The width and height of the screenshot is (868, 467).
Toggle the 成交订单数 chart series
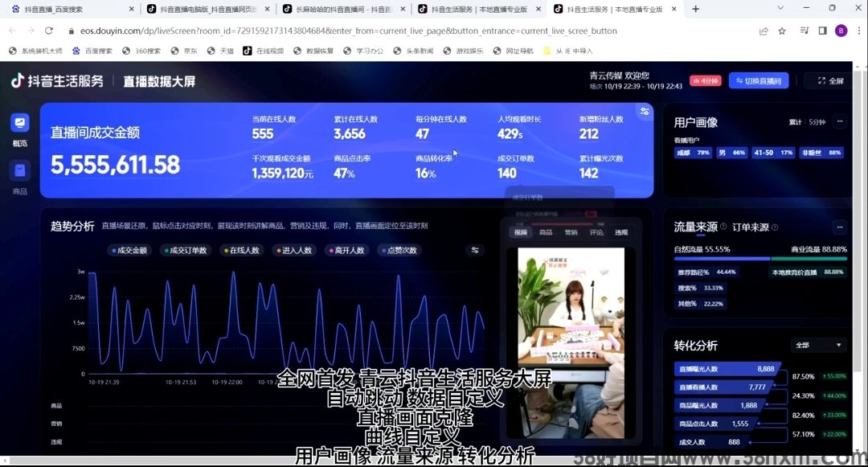[x=186, y=250]
